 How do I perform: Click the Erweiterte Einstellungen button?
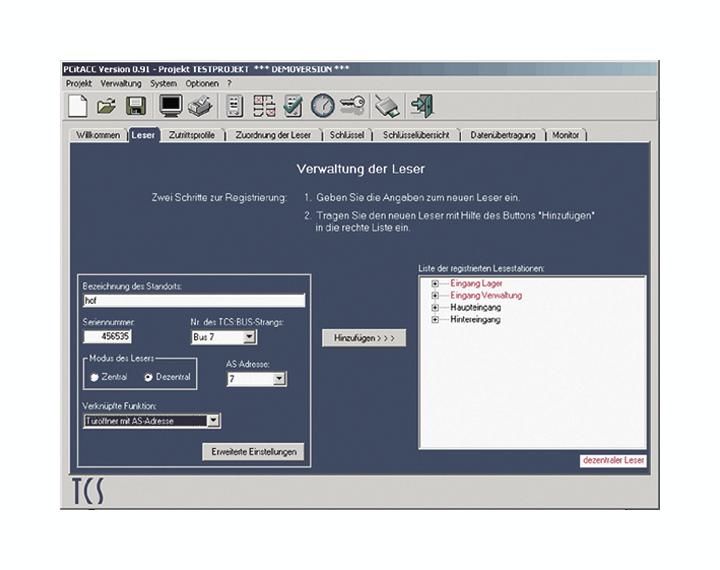click(x=253, y=452)
